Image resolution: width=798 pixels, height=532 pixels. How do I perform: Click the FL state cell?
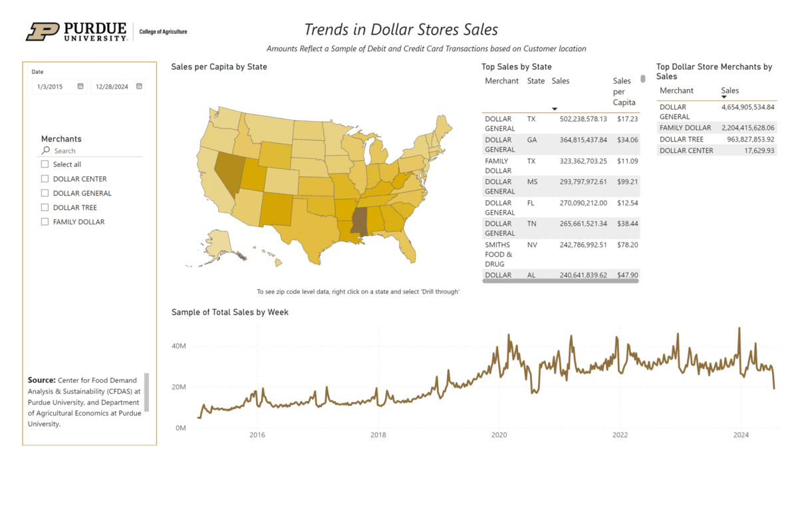click(531, 203)
